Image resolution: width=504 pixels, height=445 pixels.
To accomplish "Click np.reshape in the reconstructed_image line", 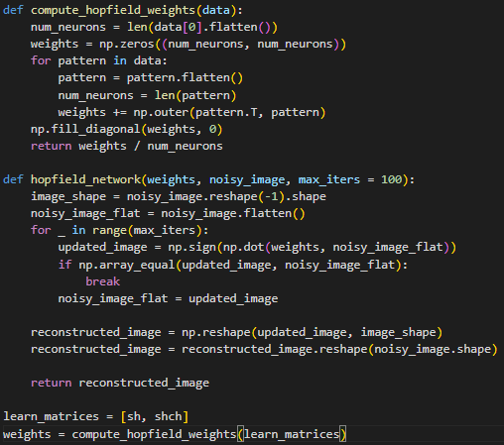I will coord(216,332).
